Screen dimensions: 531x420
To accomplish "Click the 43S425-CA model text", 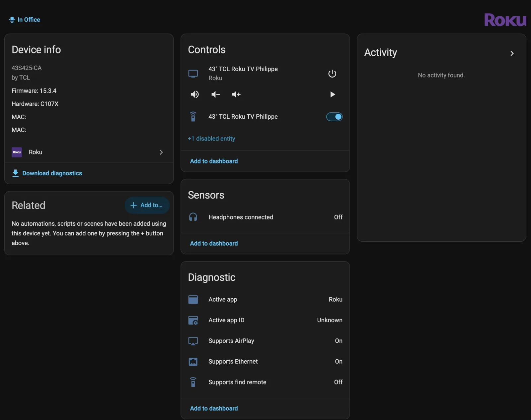I will point(27,68).
